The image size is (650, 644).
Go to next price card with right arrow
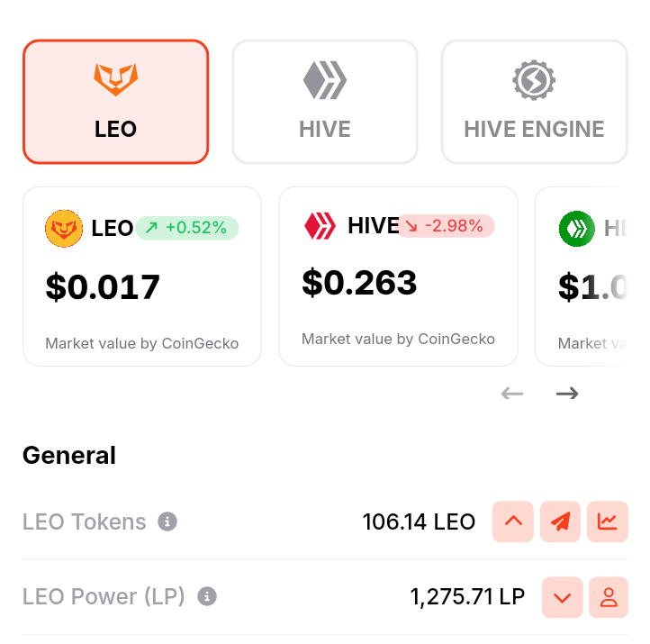567,393
